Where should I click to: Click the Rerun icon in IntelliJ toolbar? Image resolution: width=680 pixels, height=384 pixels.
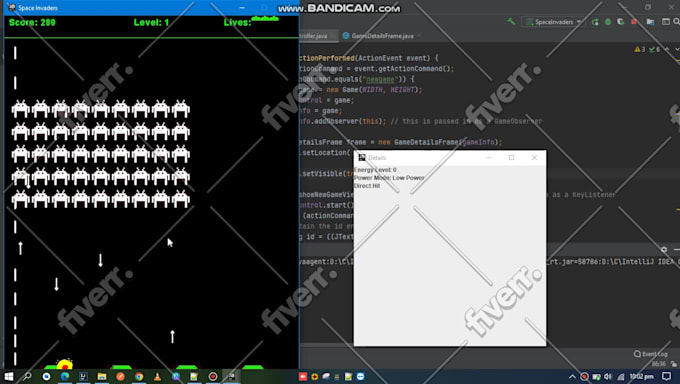(x=595, y=22)
